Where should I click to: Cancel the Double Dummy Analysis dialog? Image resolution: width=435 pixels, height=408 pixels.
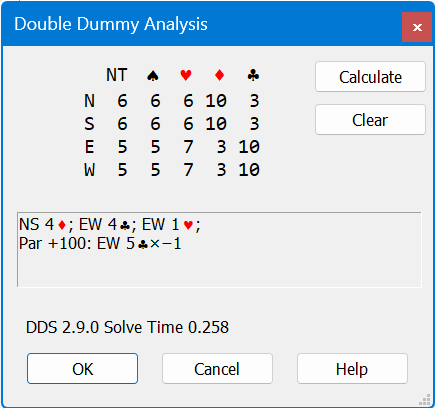coord(217,369)
